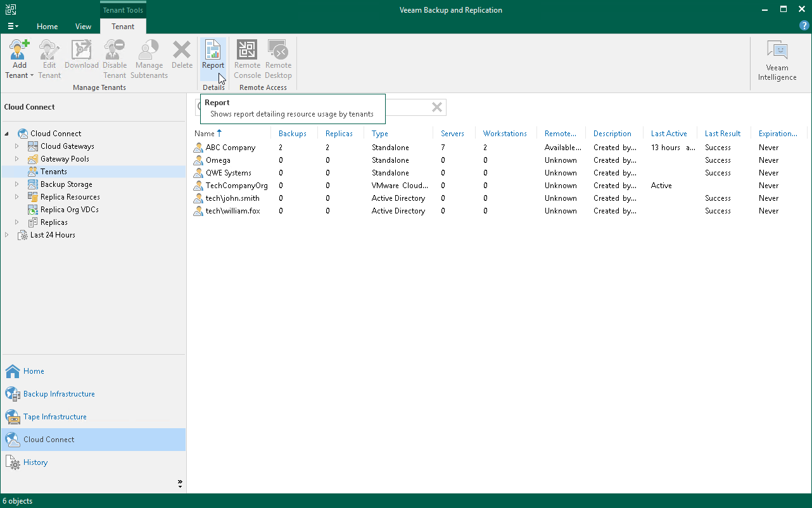Image resolution: width=812 pixels, height=508 pixels.
Task: Expand the Cloud Gateways tree node
Action: click(x=17, y=146)
